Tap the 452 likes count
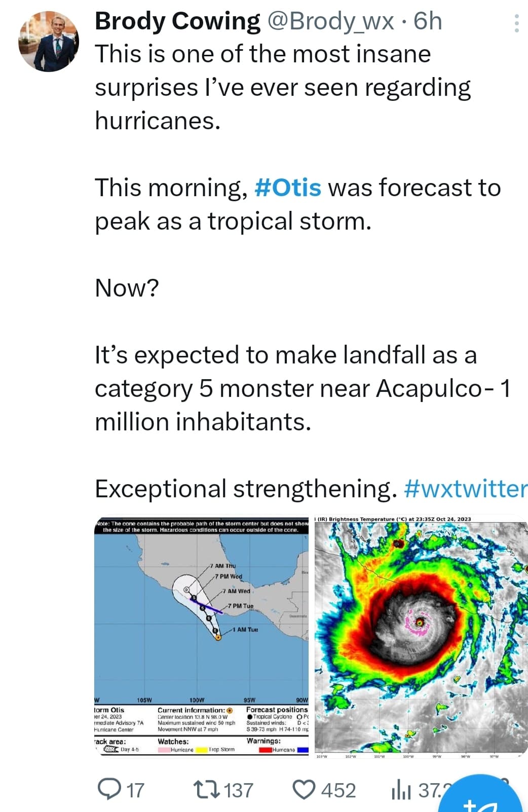The height and width of the screenshot is (812, 528). click(x=338, y=790)
